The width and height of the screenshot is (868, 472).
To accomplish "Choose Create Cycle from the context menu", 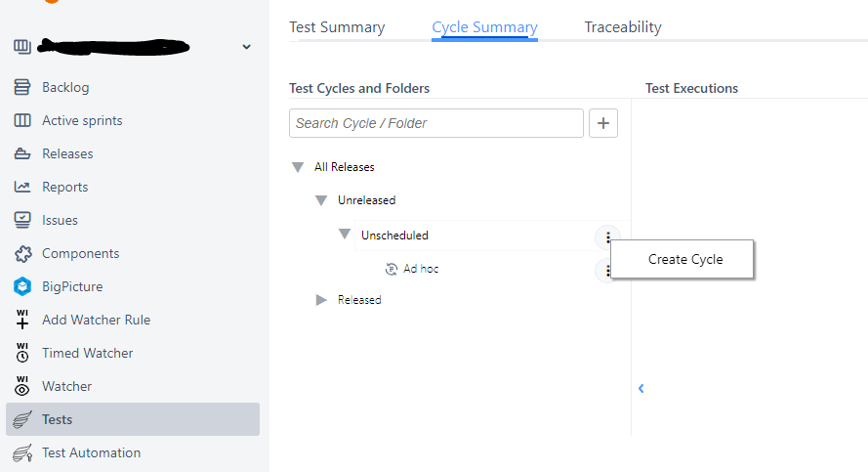I will point(685,259).
